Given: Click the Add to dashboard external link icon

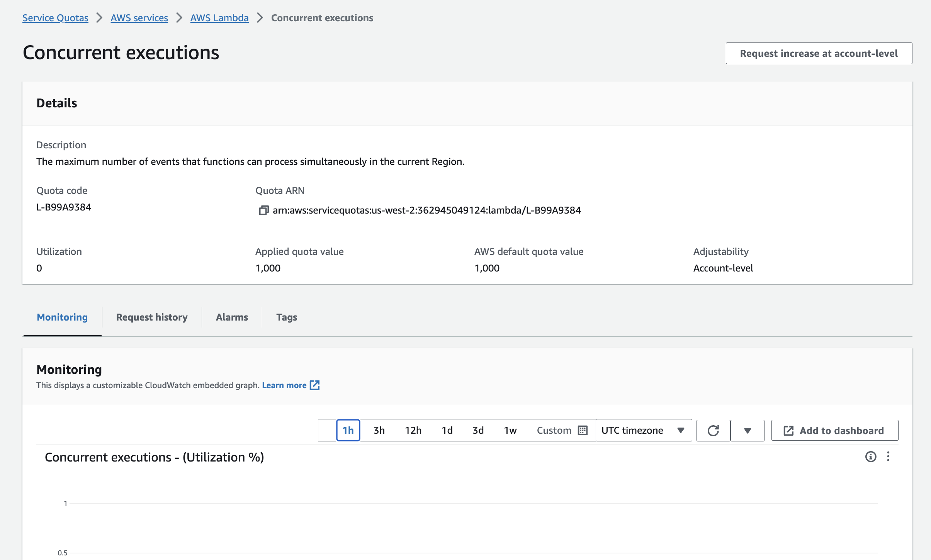Looking at the screenshot, I should [x=788, y=430].
